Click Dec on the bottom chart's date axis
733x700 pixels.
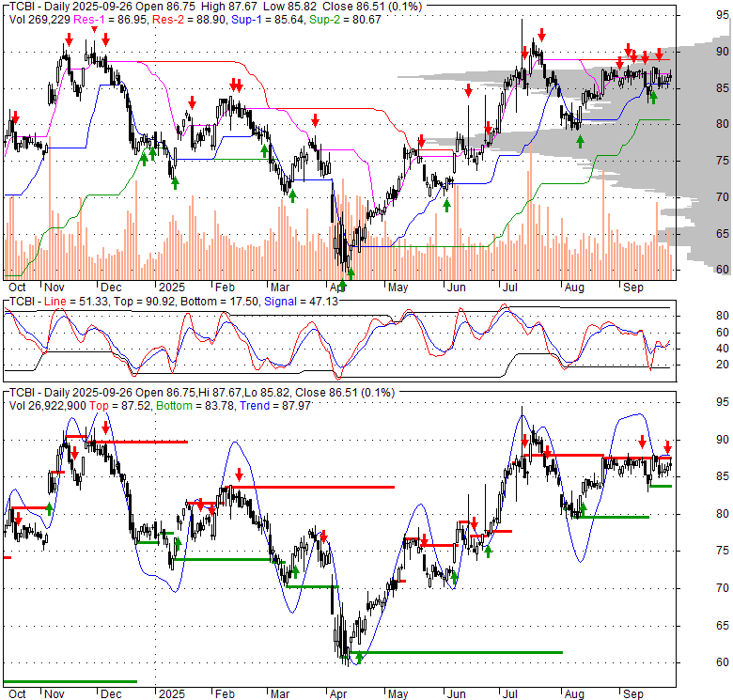111,694
